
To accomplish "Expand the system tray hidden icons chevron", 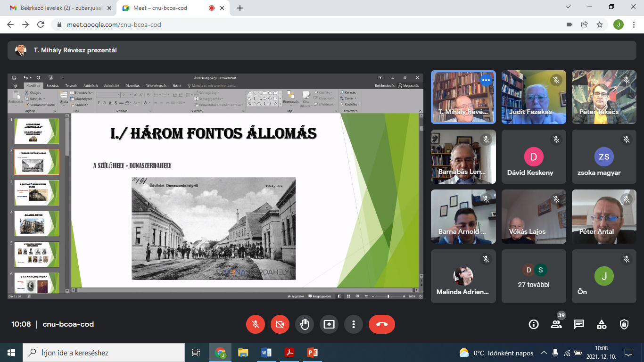I will (x=544, y=353).
